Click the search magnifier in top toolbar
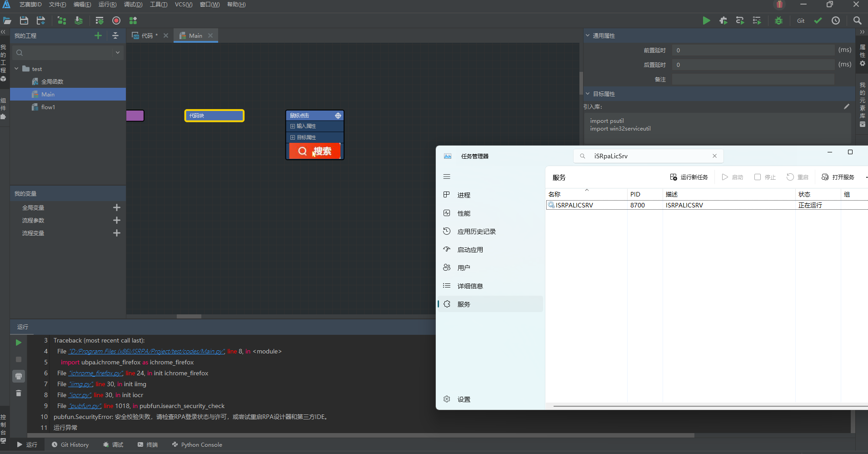 [x=858, y=20]
